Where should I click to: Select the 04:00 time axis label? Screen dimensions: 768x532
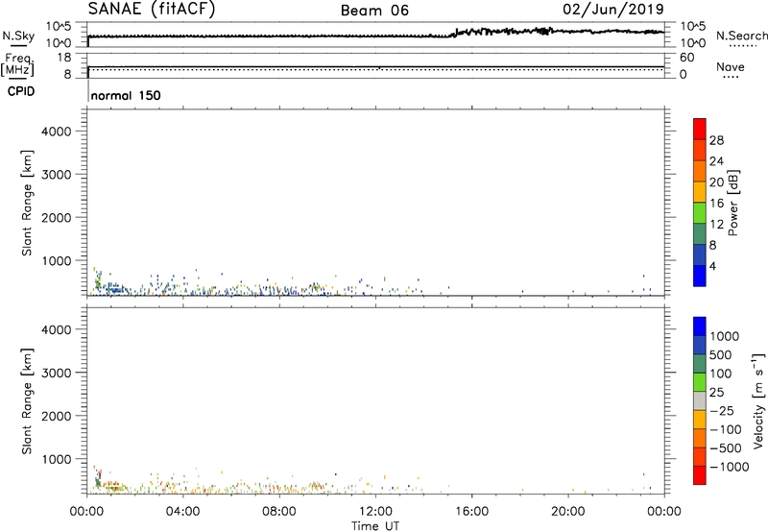(183, 512)
